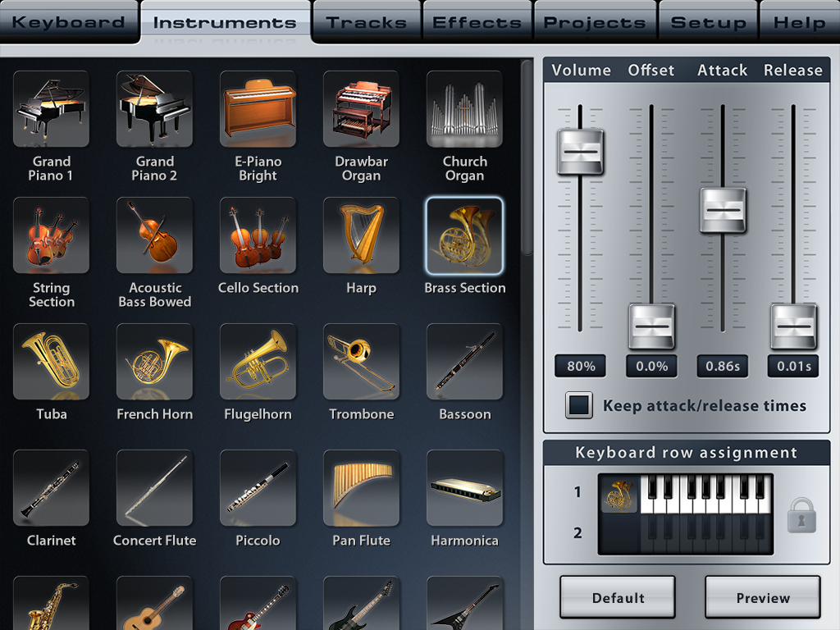Go to the Setup tab
The width and height of the screenshot is (840, 630).
(708, 22)
